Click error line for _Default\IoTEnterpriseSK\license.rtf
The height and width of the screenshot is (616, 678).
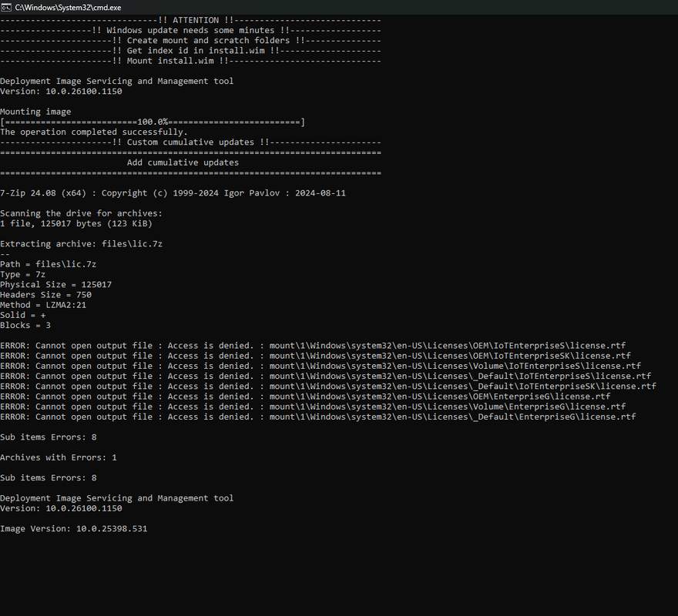(x=328, y=387)
